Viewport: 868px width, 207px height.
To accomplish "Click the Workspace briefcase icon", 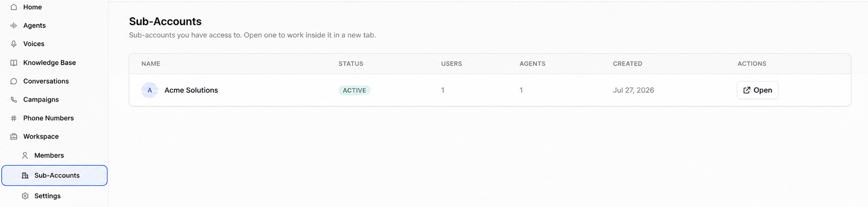I will [14, 136].
